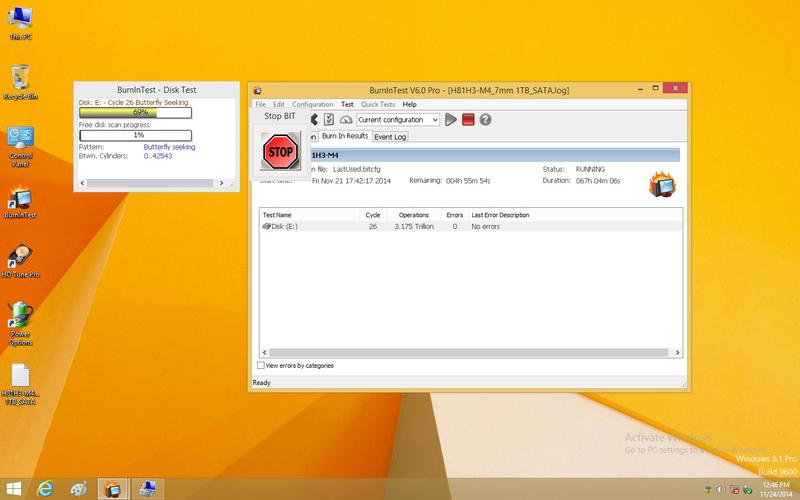Click left scroll arrow in Disk Test window
The height and width of the screenshot is (500, 800).
point(83,183)
